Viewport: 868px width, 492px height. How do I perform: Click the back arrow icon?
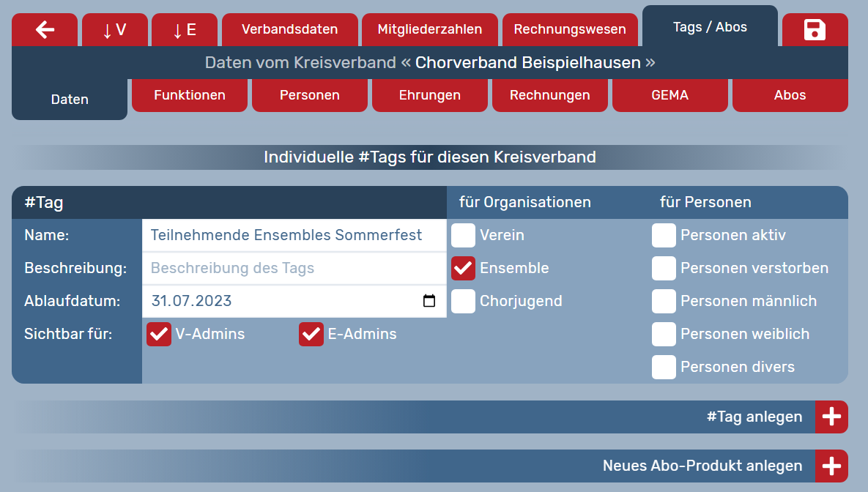[45, 30]
